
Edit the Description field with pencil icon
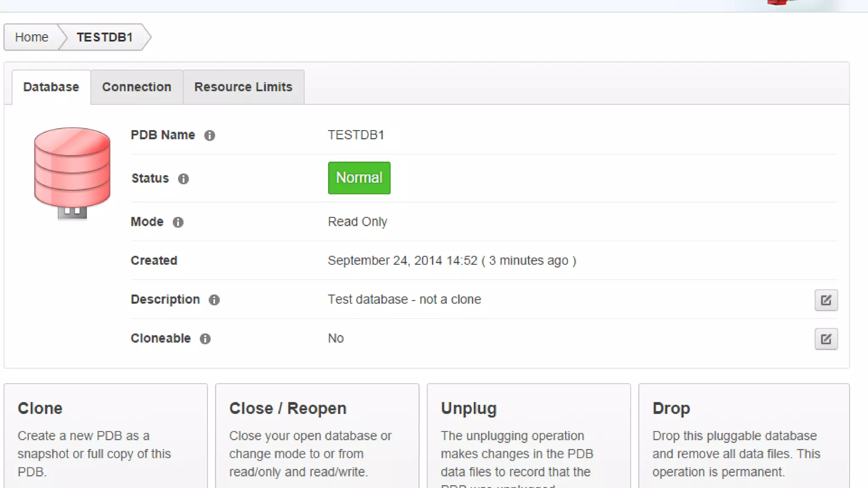[x=826, y=300]
